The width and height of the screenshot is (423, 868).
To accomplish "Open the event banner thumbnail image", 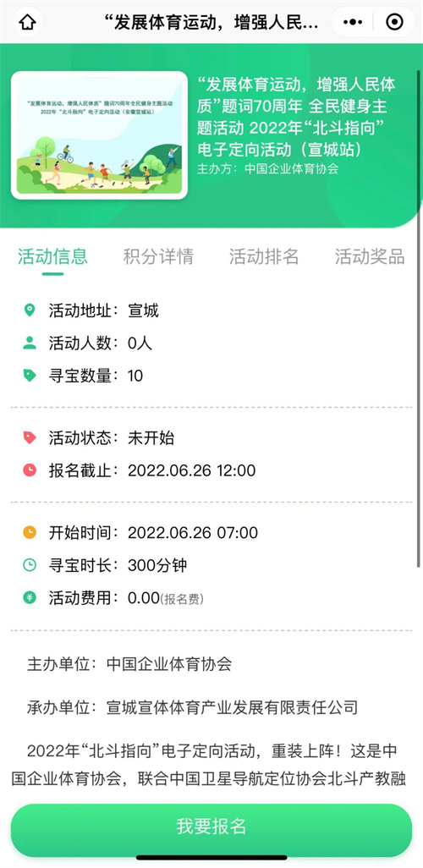I will coord(100,135).
